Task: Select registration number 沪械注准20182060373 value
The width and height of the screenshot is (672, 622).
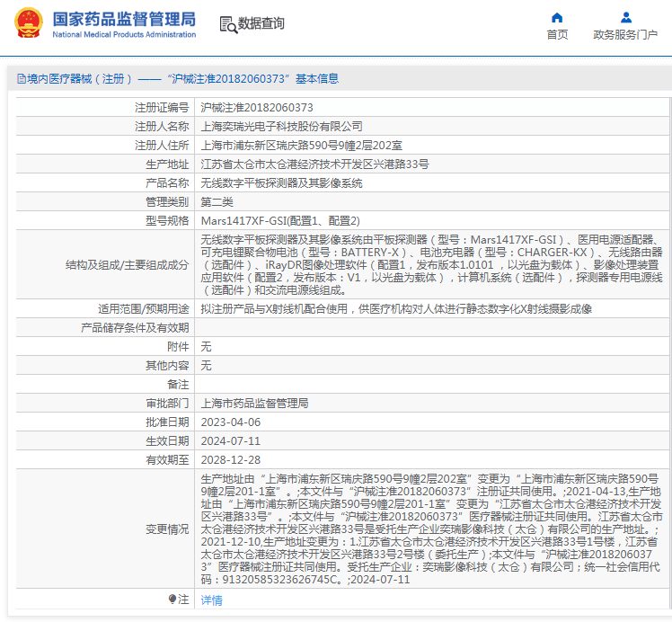Action: click(x=257, y=108)
